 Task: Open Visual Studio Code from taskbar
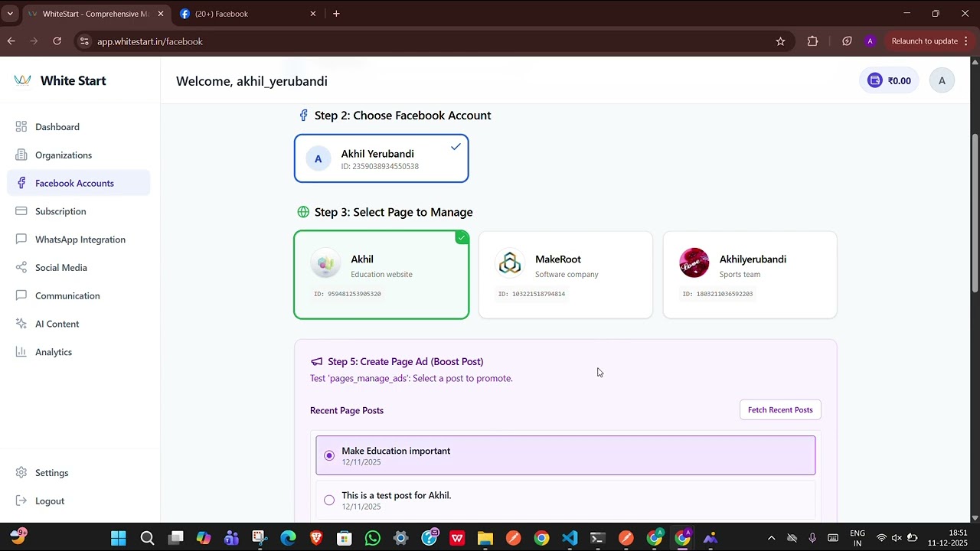[x=570, y=538]
